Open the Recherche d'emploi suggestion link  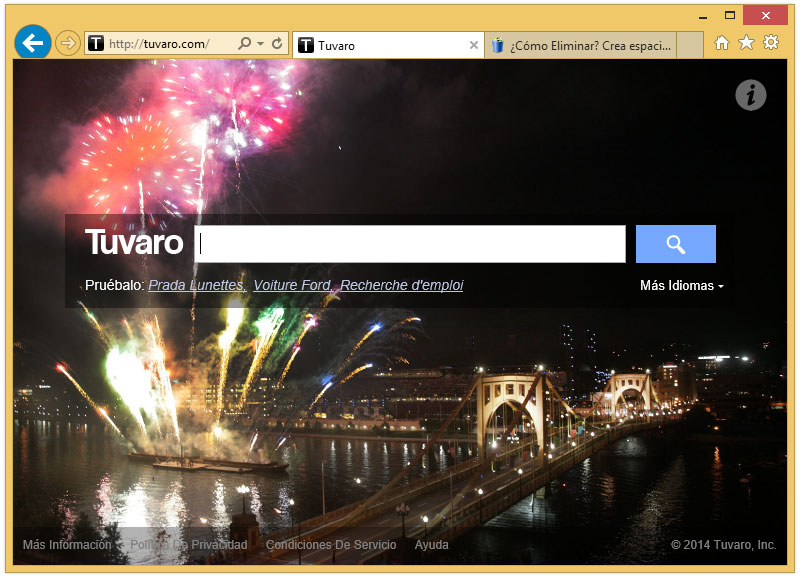tap(402, 285)
